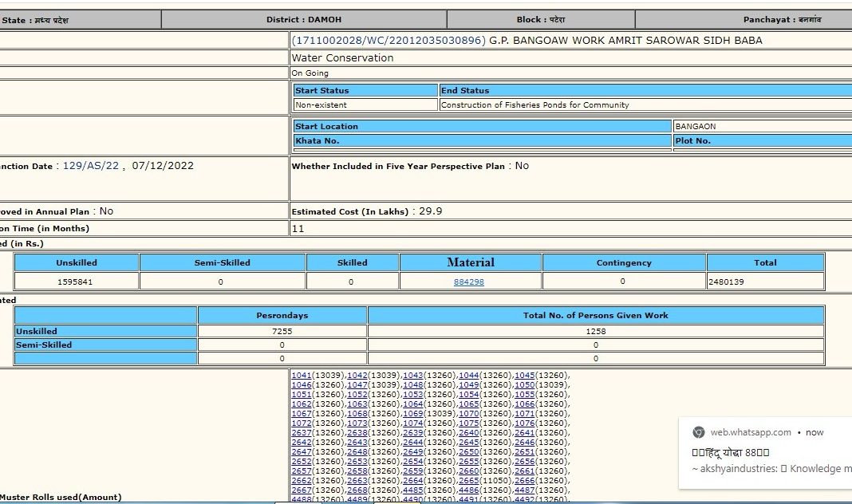Click BANGAON location value
The width and height of the screenshot is (852, 504).
696,126
